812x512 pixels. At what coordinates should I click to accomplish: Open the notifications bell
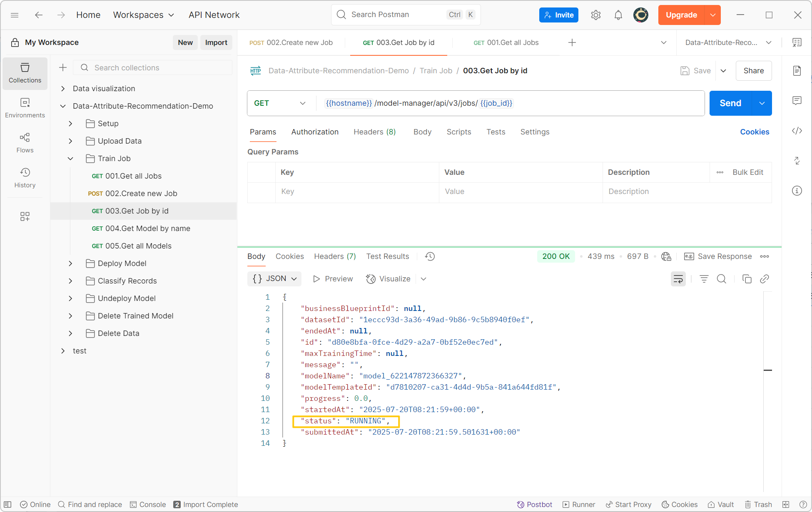pyautogui.click(x=618, y=15)
